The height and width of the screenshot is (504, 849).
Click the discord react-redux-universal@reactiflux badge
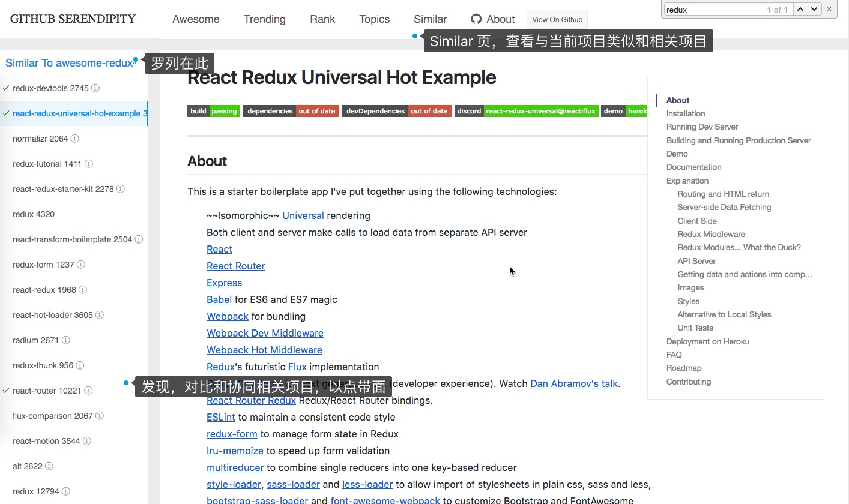[x=527, y=111]
